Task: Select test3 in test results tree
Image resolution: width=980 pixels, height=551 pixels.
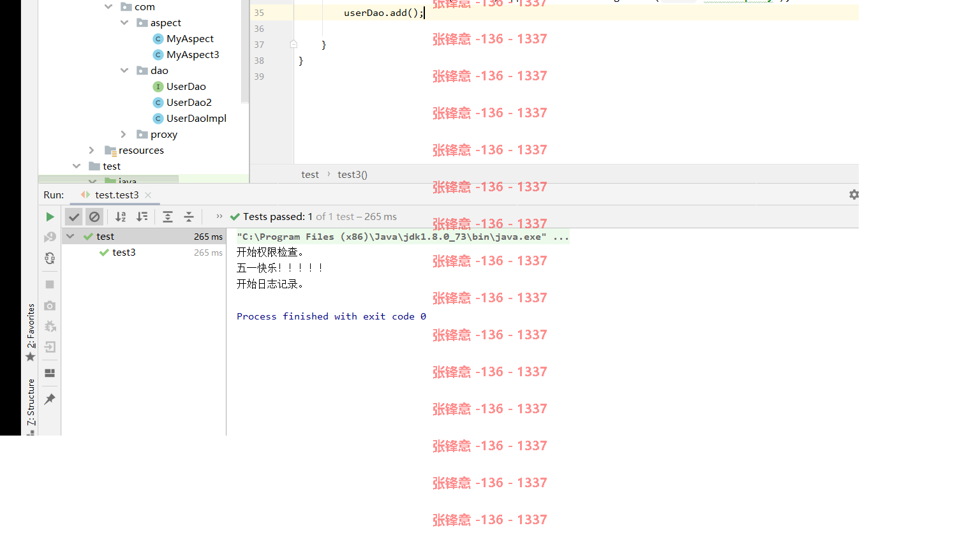Action: (124, 253)
